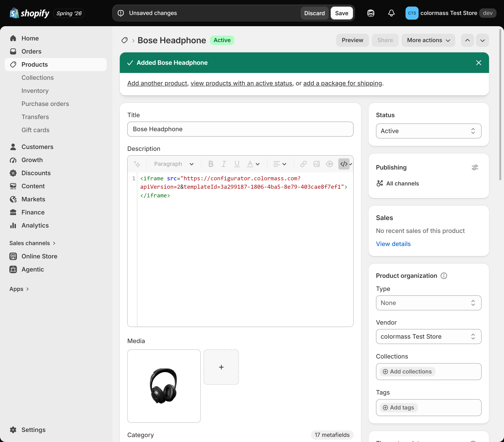
Task: Click the All channels icon
Action: click(x=380, y=183)
